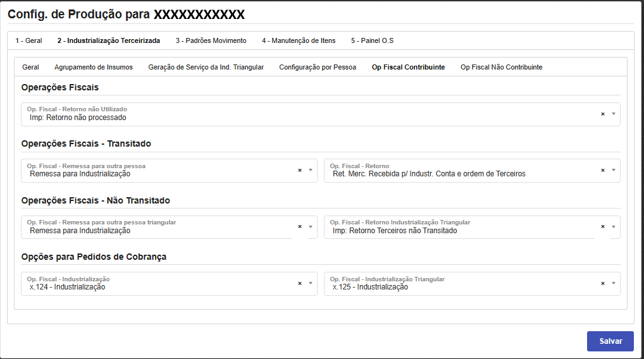Open Op Fiscal Não Contribuinte sub-tab

pos(501,67)
